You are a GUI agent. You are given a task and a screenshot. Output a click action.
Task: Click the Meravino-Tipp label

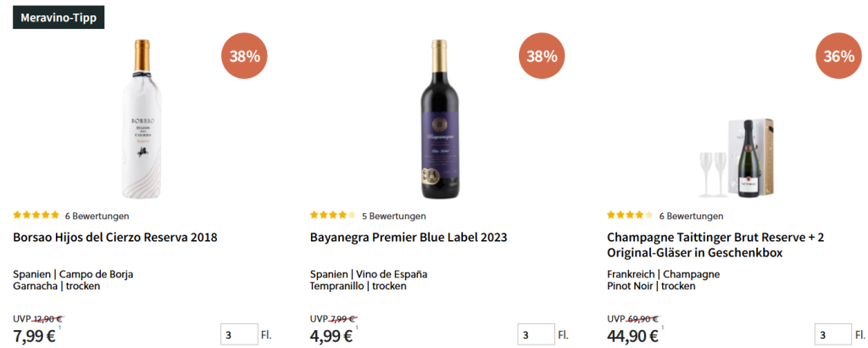[x=58, y=17]
